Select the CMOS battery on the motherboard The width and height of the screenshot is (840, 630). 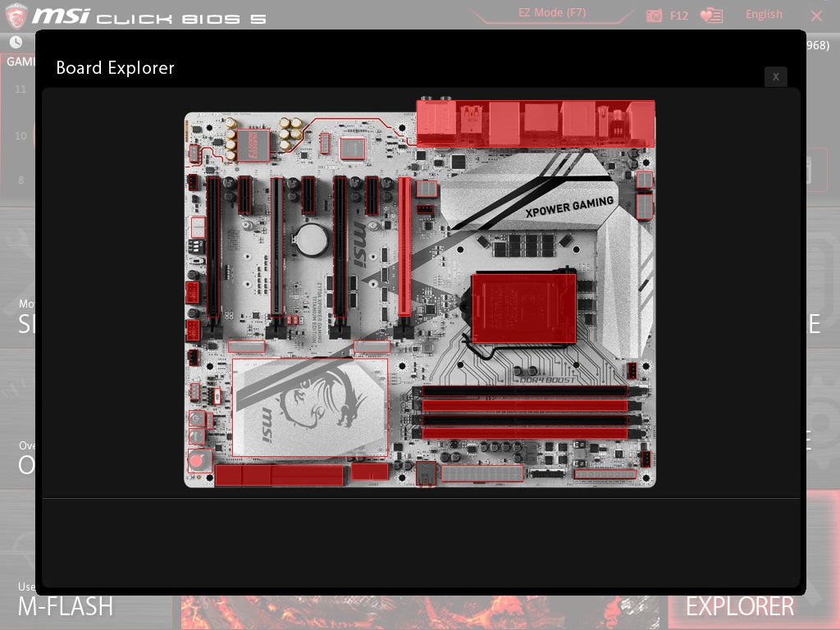pos(313,240)
